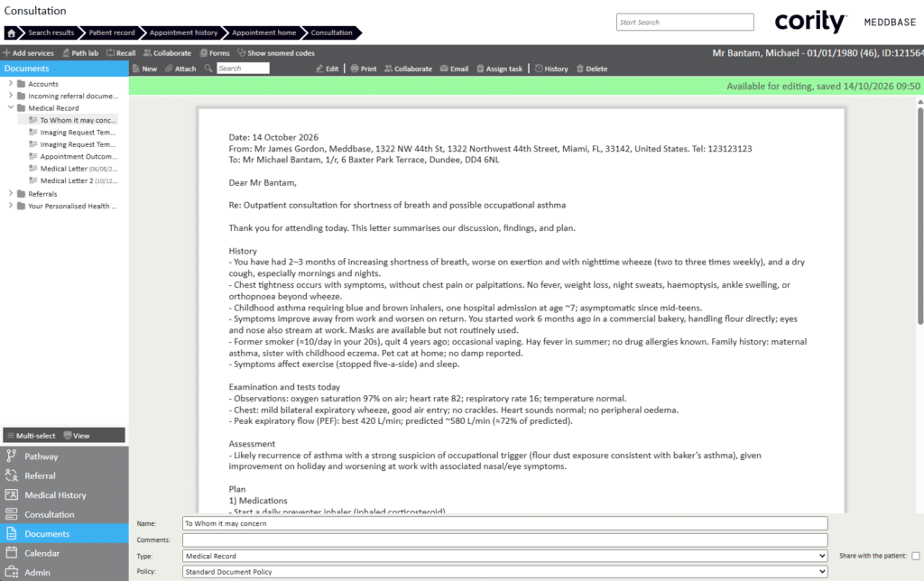The image size is (924, 581).
Task: Expand the Accounts folder
Action: tap(11, 83)
